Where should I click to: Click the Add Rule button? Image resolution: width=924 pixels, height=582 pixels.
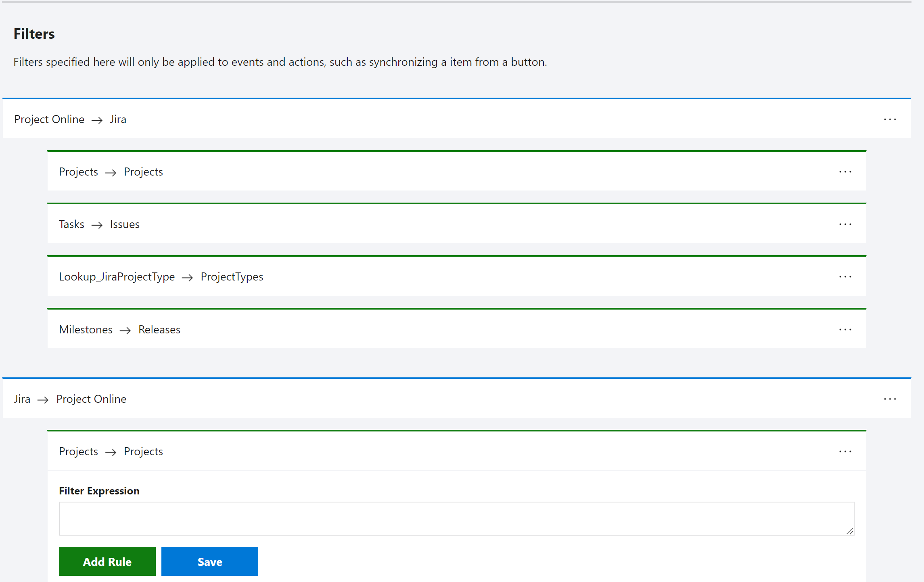[x=107, y=561]
